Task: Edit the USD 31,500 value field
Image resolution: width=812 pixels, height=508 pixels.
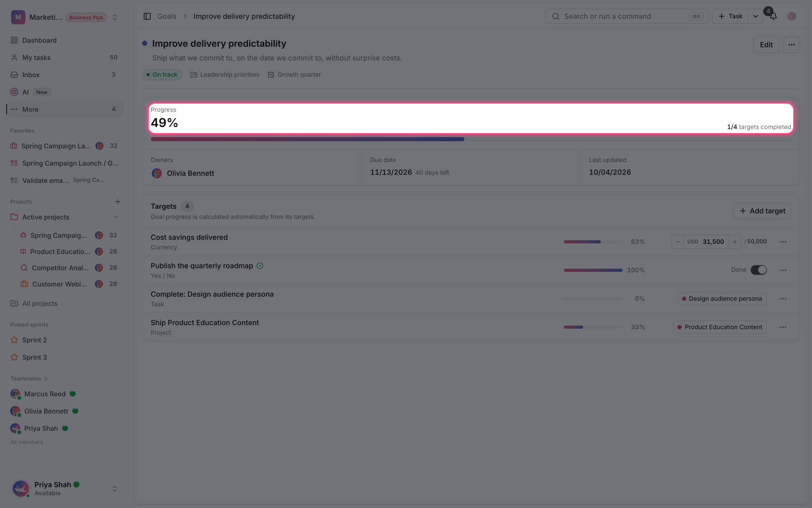Action: tap(706, 242)
